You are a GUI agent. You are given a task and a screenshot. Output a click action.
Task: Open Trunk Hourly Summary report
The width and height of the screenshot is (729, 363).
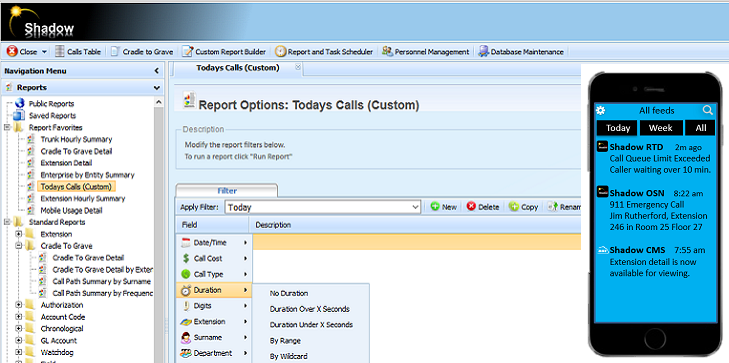(76, 139)
